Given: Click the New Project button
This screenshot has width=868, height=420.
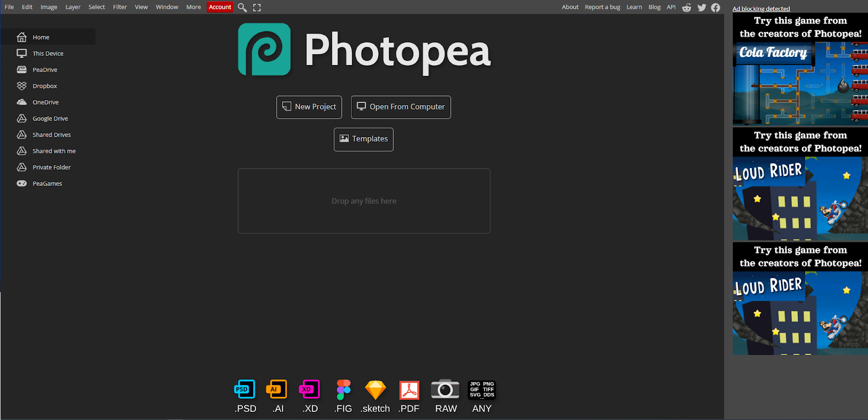Looking at the screenshot, I should point(309,107).
